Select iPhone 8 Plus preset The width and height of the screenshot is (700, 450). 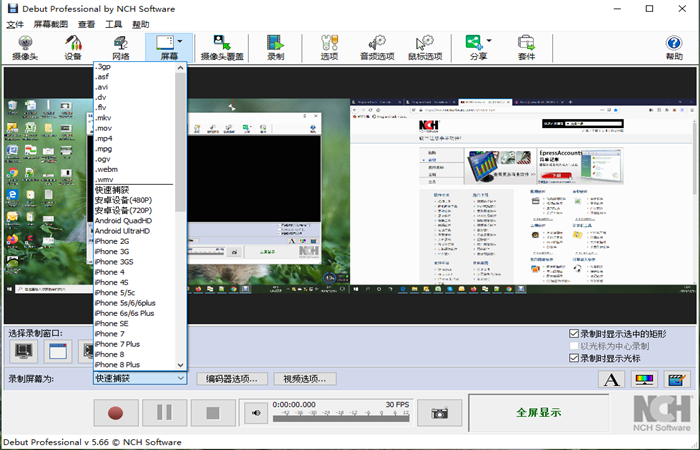click(134, 364)
